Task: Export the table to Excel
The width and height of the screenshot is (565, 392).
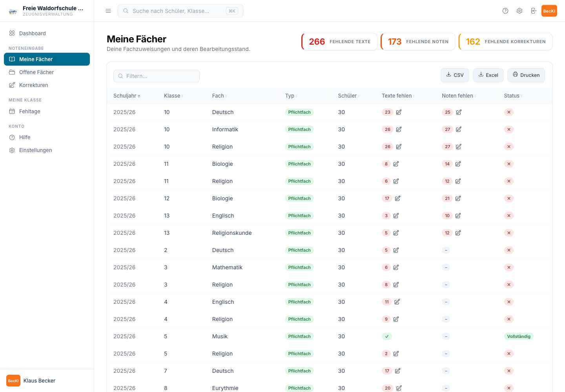Action: click(x=488, y=75)
